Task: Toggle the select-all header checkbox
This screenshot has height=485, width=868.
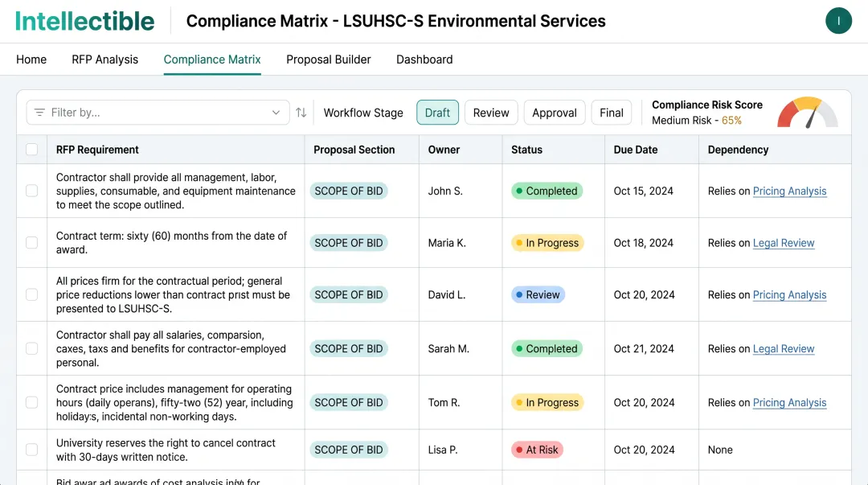Action: coord(32,149)
